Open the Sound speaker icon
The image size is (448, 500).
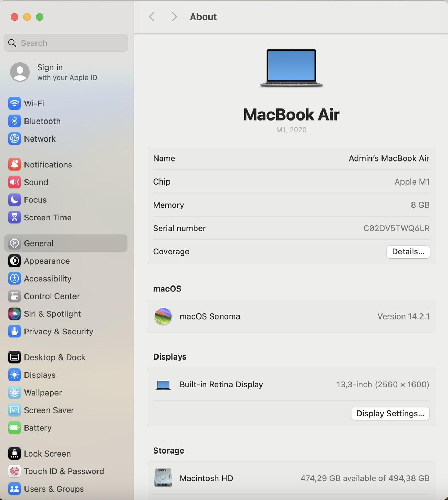tap(14, 182)
